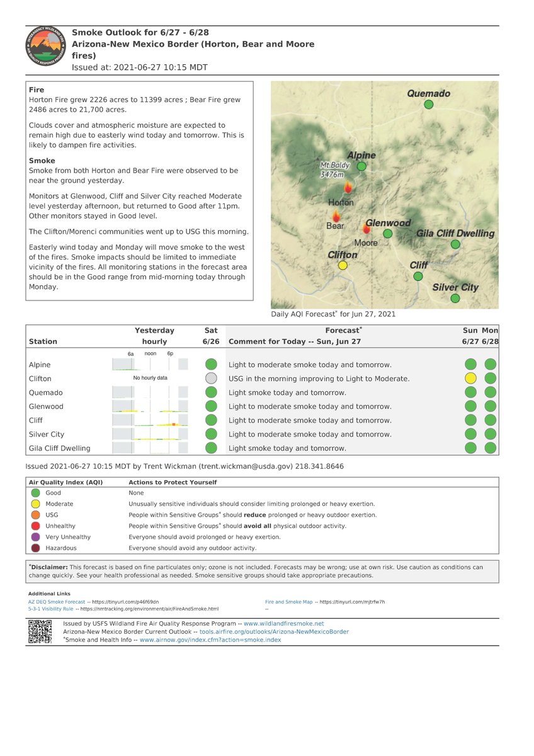Click Gila Cliff Dwelling's Mon 6/28 forecast circle
The height and width of the screenshot is (756, 534).
tap(491, 448)
